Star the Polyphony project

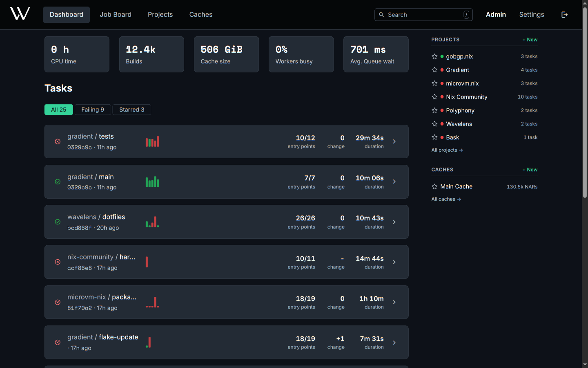point(434,110)
